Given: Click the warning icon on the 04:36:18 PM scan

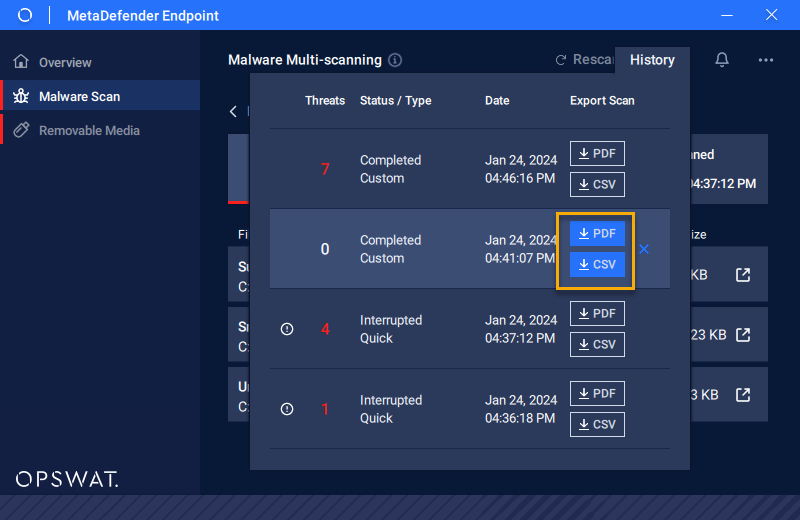Looking at the screenshot, I should pyautogui.click(x=287, y=409).
